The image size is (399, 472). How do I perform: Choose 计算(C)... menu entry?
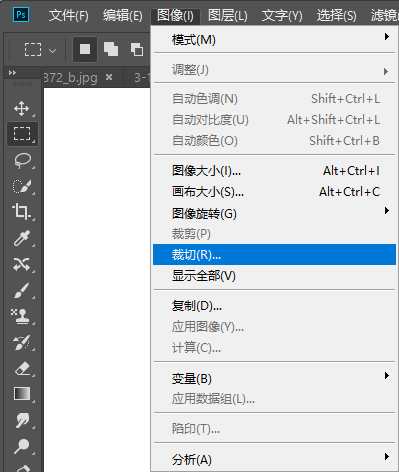click(274, 348)
